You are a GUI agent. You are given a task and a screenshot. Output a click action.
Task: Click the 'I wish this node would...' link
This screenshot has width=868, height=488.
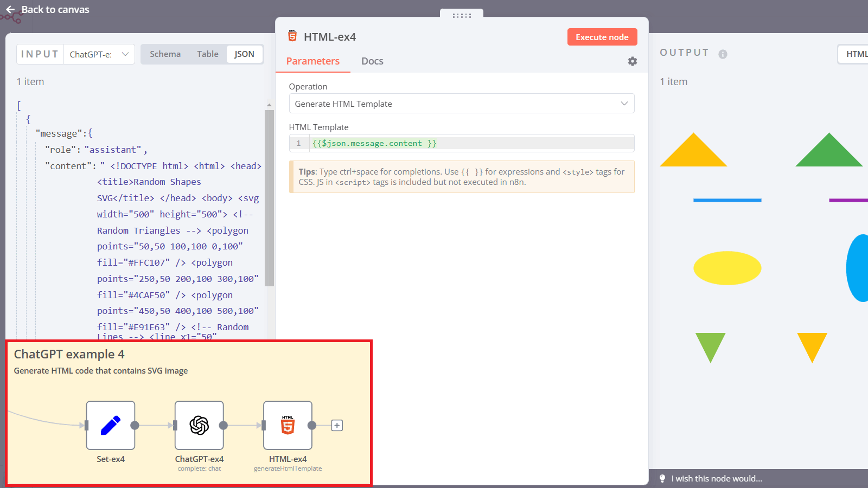(716, 479)
